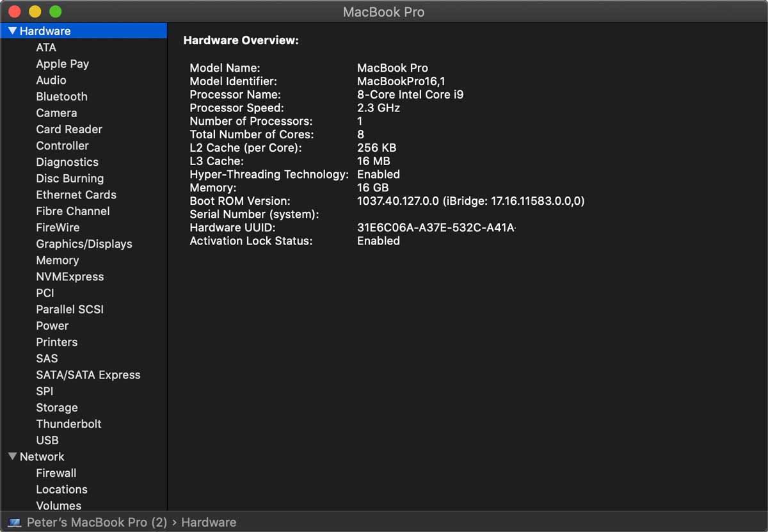Select USB in the sidebar

point(47,440)
